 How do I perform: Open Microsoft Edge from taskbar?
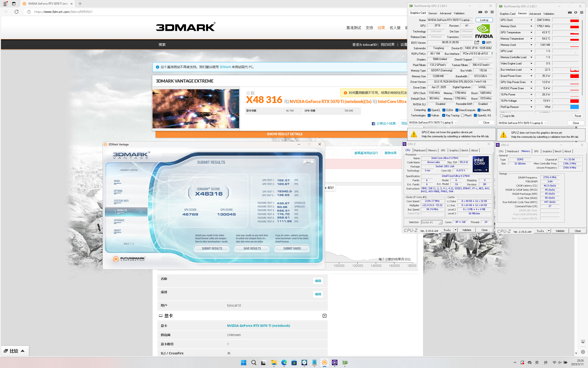(284, 363)
